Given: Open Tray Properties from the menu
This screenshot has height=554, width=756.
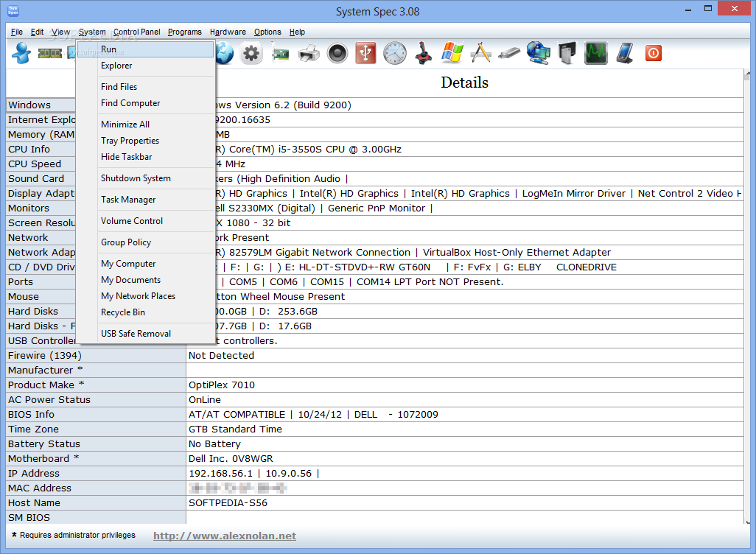Looking at the screenshot, I should click(x=146, y=141).
